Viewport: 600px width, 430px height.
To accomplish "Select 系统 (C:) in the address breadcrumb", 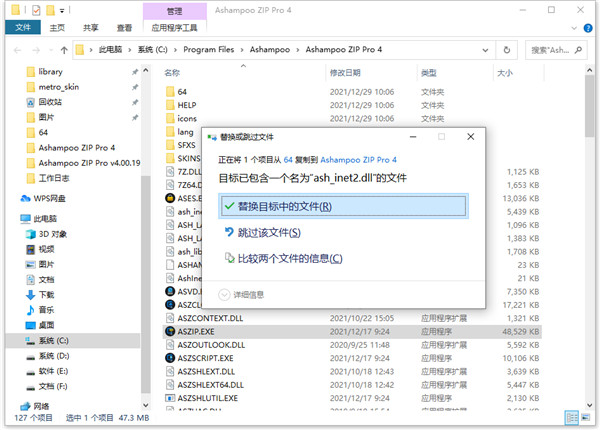I will (152, 50).
